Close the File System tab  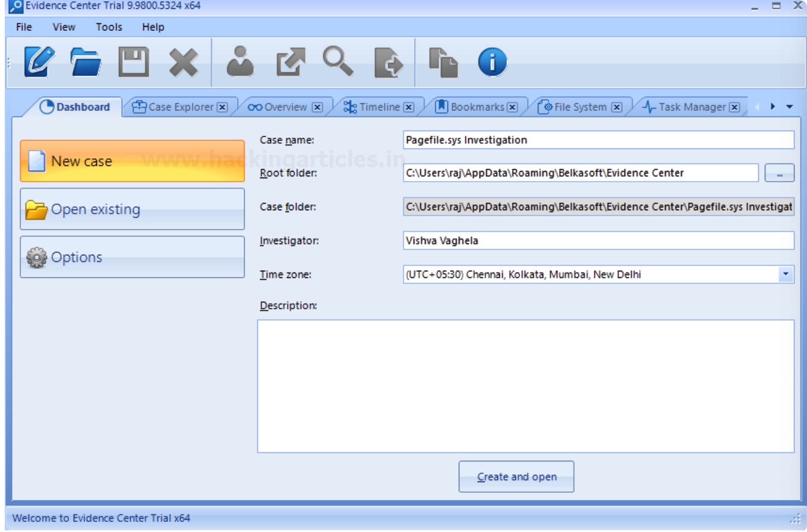point(617,107)
